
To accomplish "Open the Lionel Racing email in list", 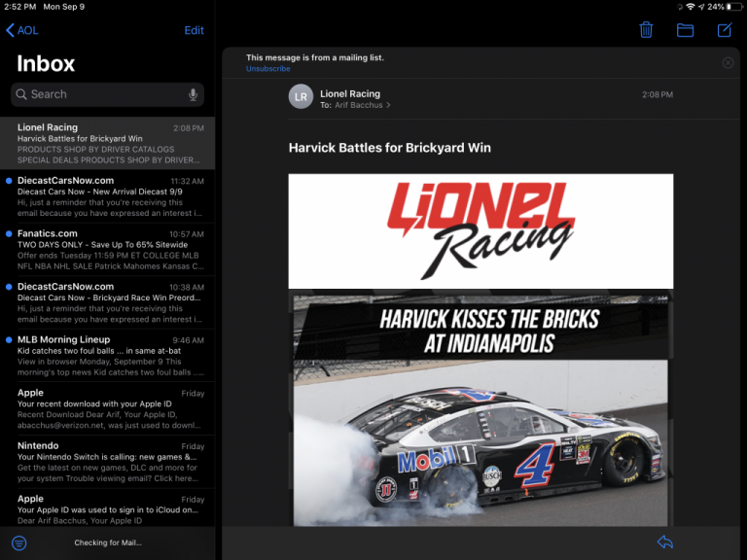I will click(x=108, y=143).
